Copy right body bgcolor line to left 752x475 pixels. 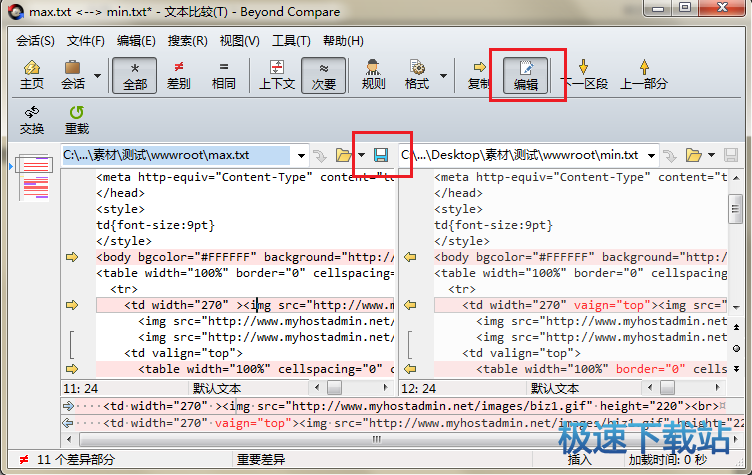click(410, 257)
